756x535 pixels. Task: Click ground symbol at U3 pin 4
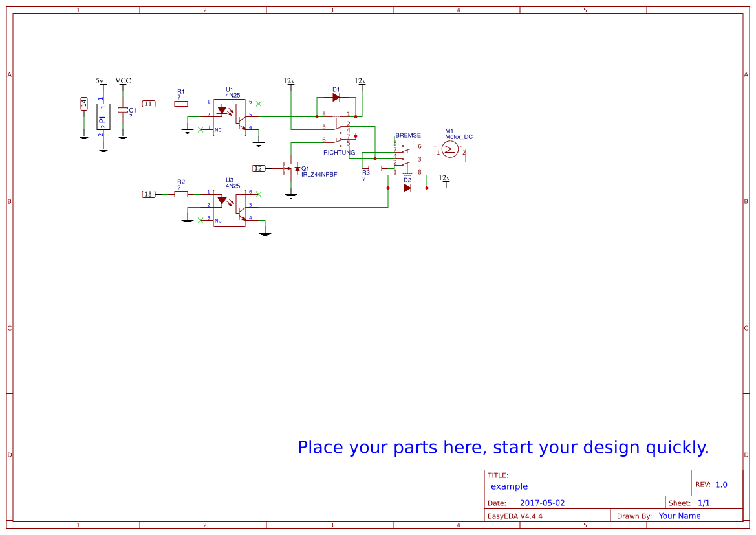click(x=265, y=234)
